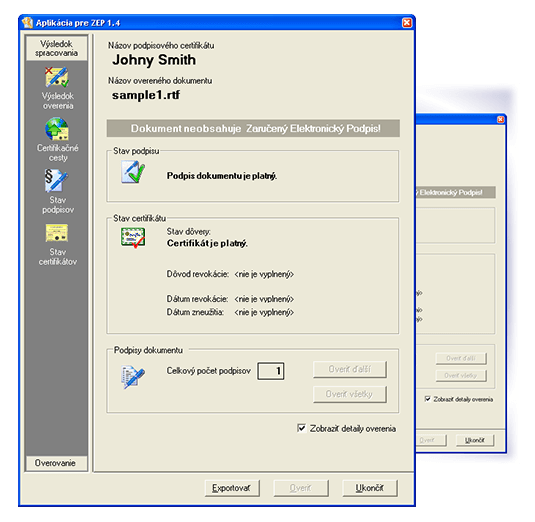
Task: Click Ukončiť in the background window
Action: tap(475, 440)
